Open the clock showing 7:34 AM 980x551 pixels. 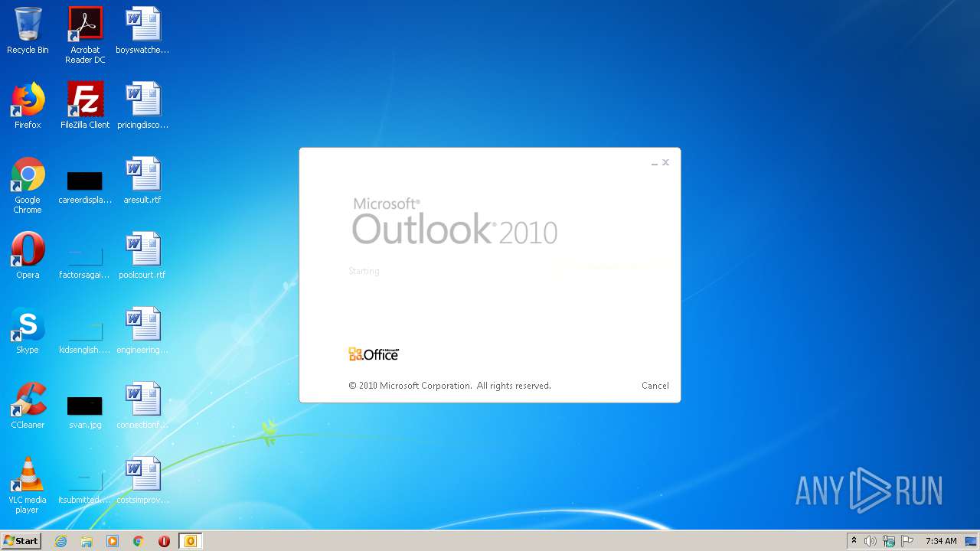click(941, 541)
